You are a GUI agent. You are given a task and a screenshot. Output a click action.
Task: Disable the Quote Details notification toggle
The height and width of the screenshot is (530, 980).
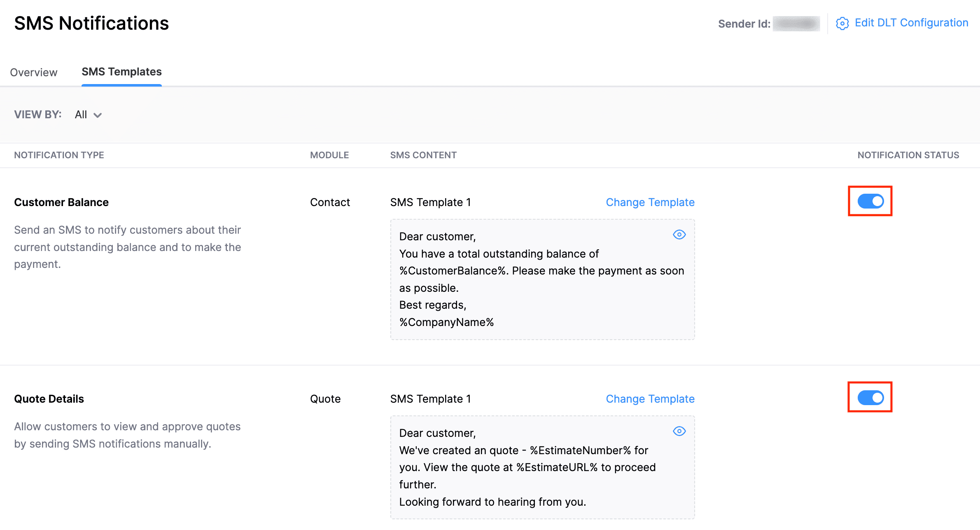pyautogui.click(x=870, y=397)
